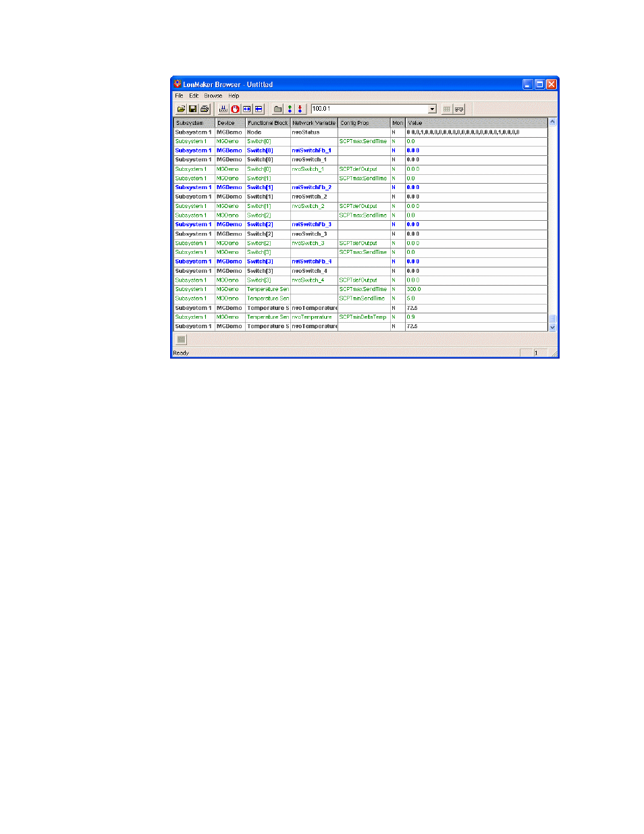Open the Browse menu
Screen dimensions: 644x834
tap(213, 96)
